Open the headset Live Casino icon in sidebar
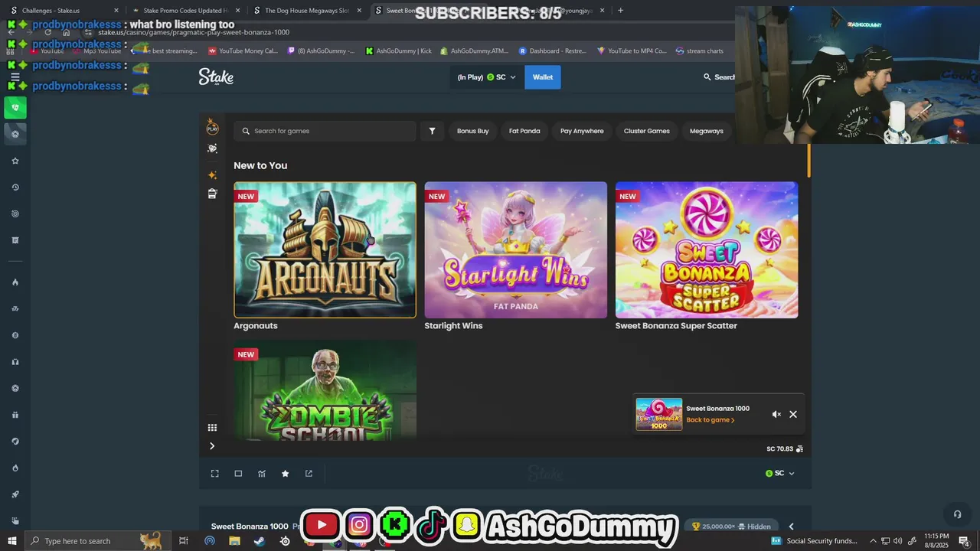This screenshot has width=980, height=551. tap(15, 362)
